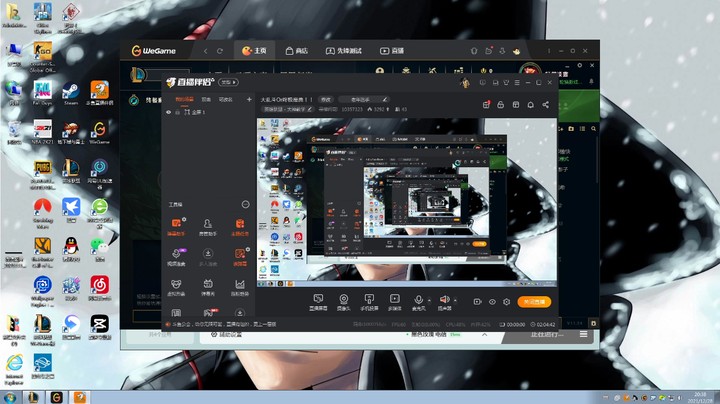Switch to League of Legends in the taskbar
This screenshot has width=720, height=404.
[33, 397]
